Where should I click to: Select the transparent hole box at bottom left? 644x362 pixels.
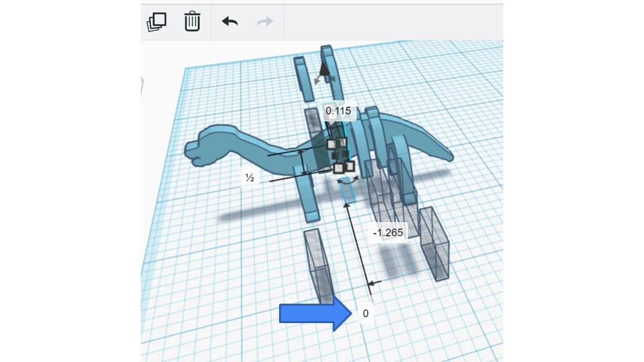pyautogui.click(x=319, y=266)
